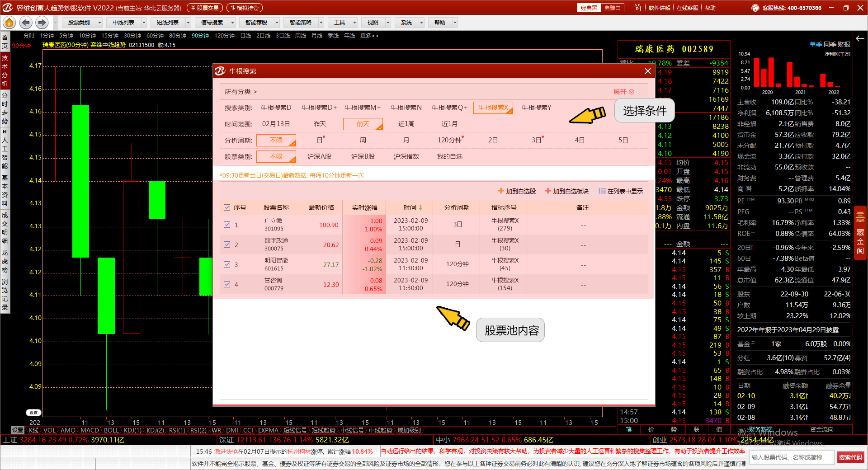Choose 我的自选 stock category
The image size is (868, 470).
point(450,156)
